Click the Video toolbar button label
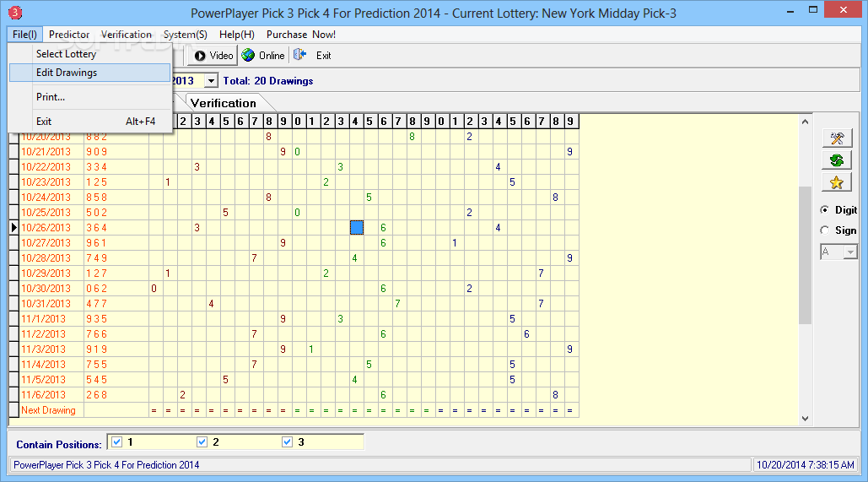Viewport: 868px width, 482px height. [x=221, y=56]
